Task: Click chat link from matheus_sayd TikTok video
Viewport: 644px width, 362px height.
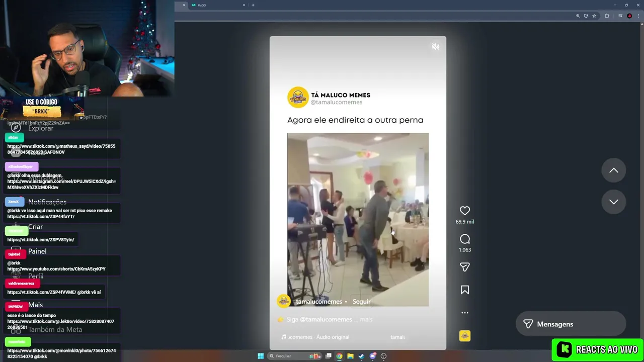Action: click(x=61, y=149)
